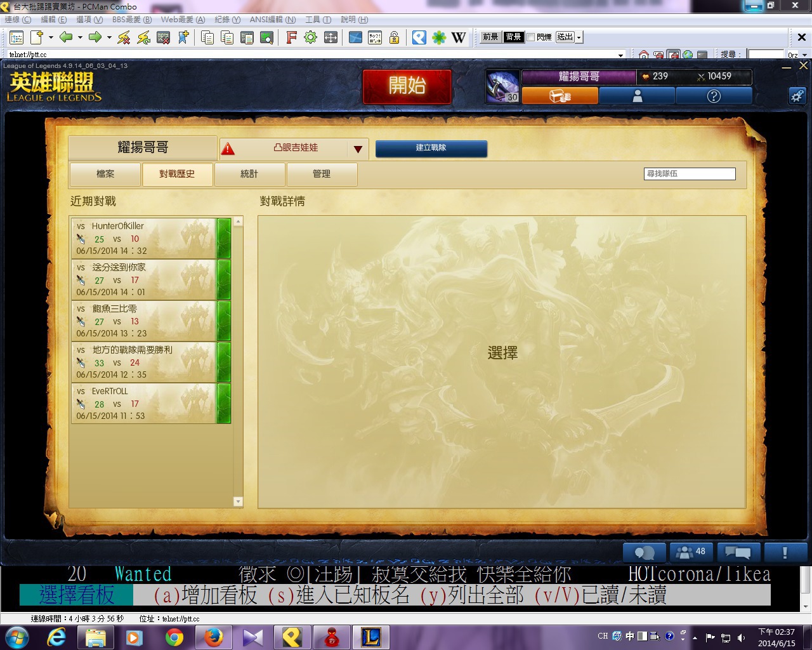This screenshot has width=812, height=650.
Task: Select match versus 鮑魚三比零
Action: (x=151, y=321)
